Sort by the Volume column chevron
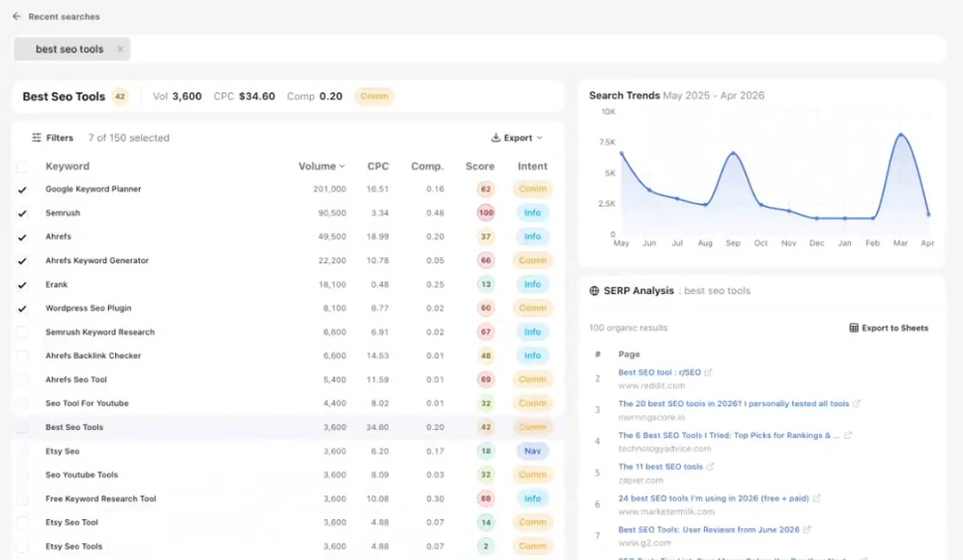Image resolution: width=963 pixels, height=560 pixels. [343, 167]
